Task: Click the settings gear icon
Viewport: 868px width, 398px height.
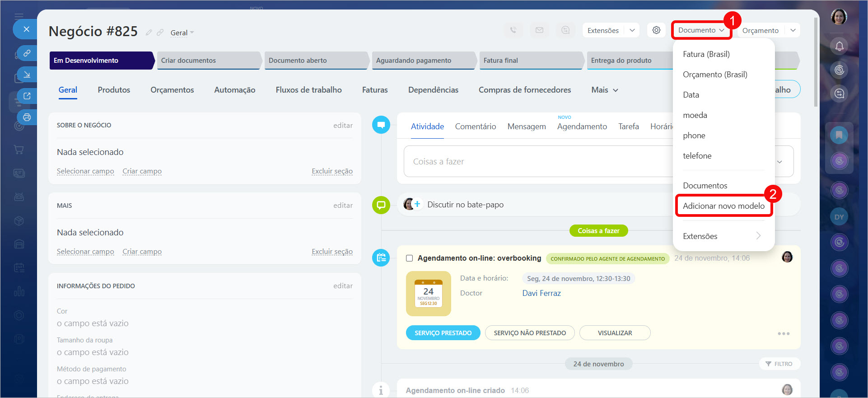Action: (x=656, y=30)
